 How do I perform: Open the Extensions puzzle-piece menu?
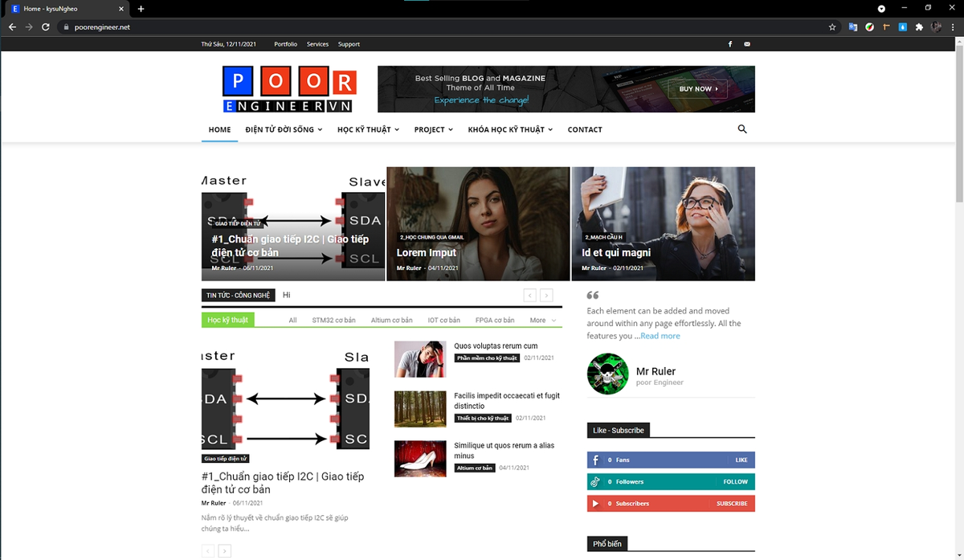point(920,27)
